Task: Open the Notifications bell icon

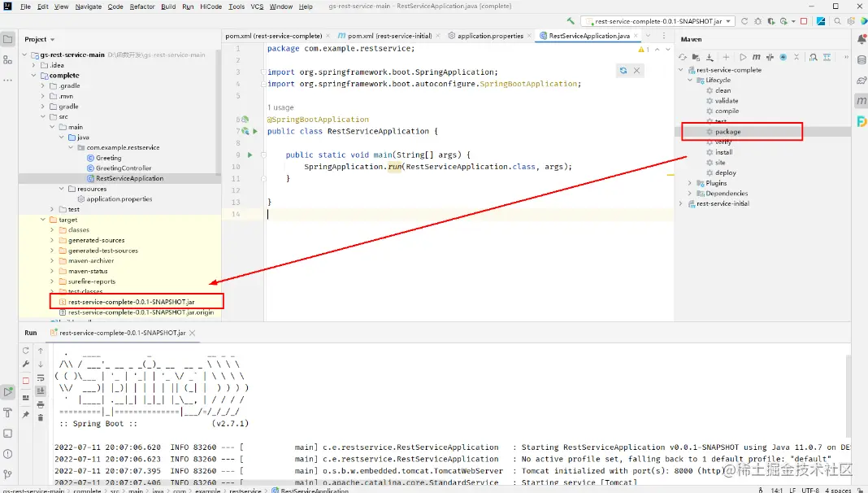Action: 861,39
